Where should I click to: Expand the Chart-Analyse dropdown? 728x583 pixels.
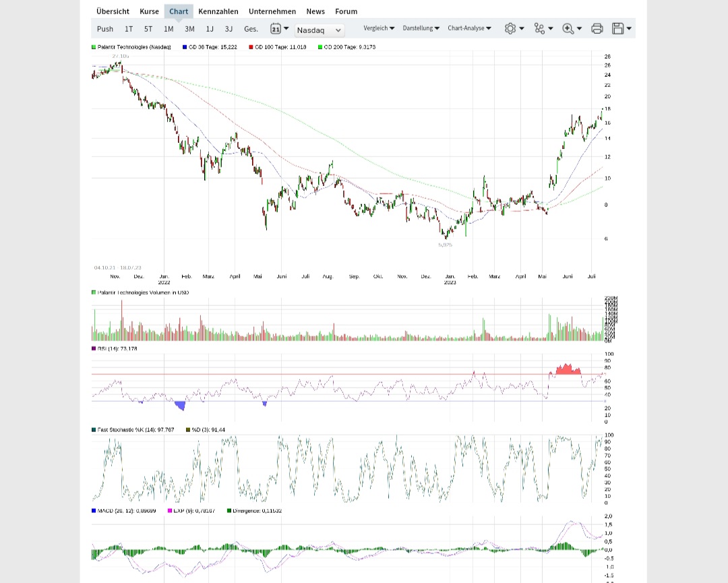click(469, 28)
